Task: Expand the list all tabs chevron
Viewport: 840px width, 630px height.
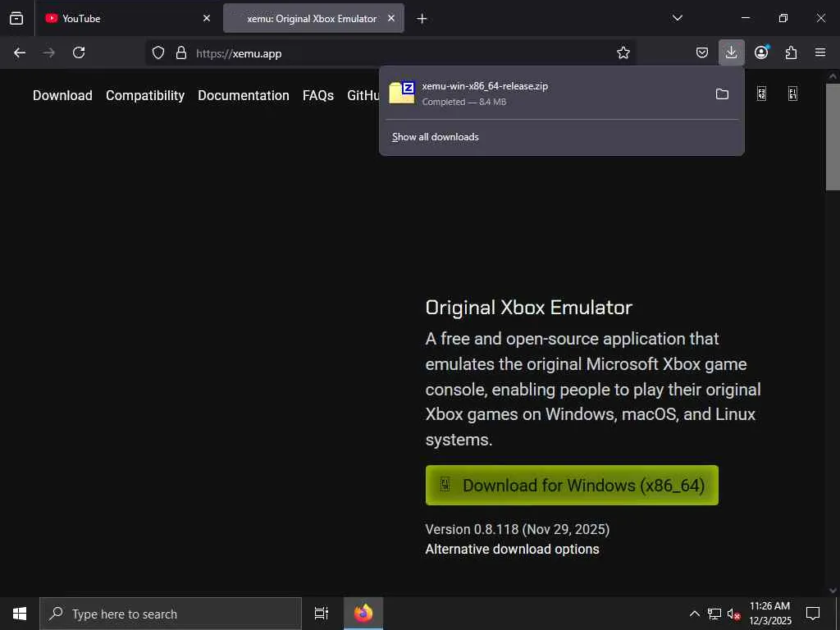Action: tap(677, 18)
